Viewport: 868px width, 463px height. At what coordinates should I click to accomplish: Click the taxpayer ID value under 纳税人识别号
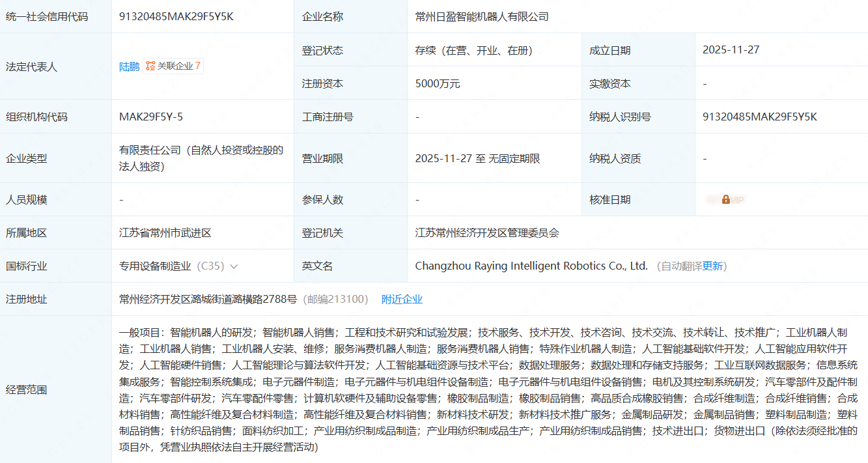click(x=759, y=117)
